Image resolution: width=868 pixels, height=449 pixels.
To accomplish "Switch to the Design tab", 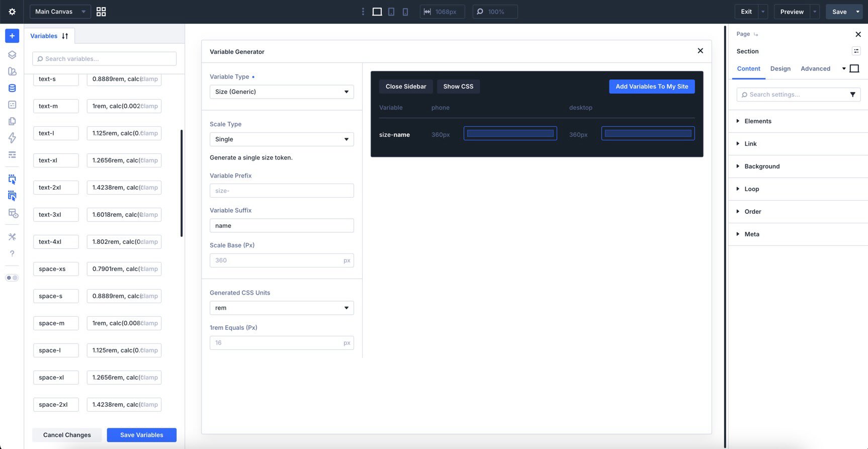I will click(x=780, y=68).
